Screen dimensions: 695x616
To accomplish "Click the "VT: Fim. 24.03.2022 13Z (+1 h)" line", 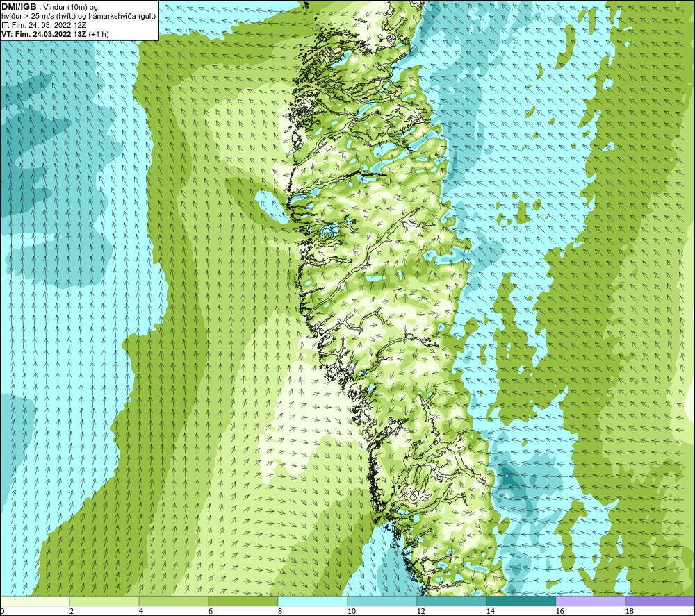I will tap(55, 34).
